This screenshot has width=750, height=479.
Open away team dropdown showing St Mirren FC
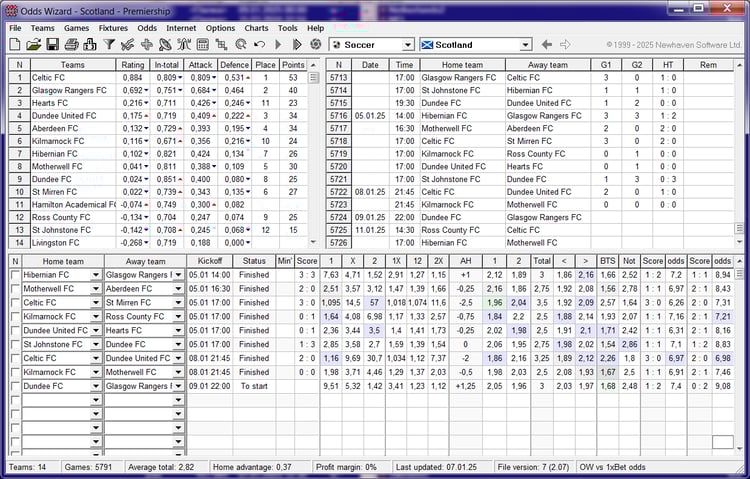click(x=178, y=303)
